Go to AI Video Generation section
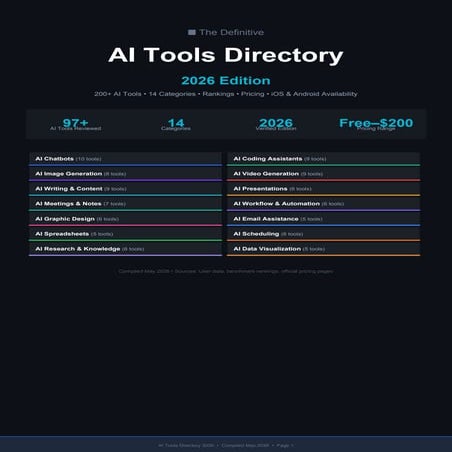The width and height of the screenshot is (452, 452). (323, 174)
